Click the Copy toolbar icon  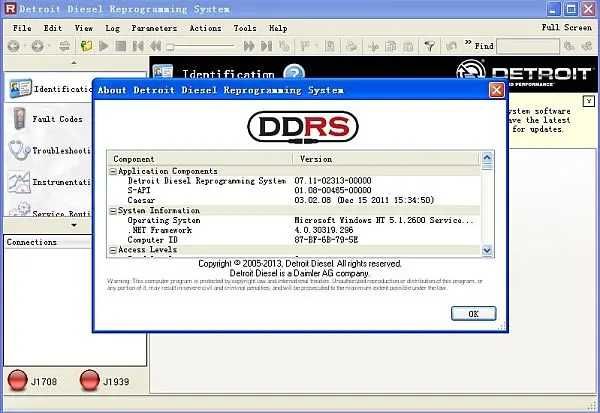(391, 46)
